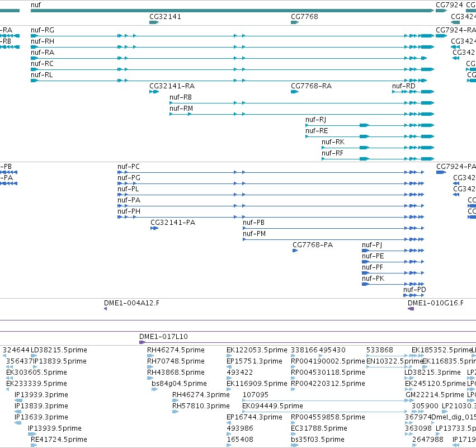Select the nuf-PL protein label
This screenshot has height=448, width=476.
pos(128,189)
